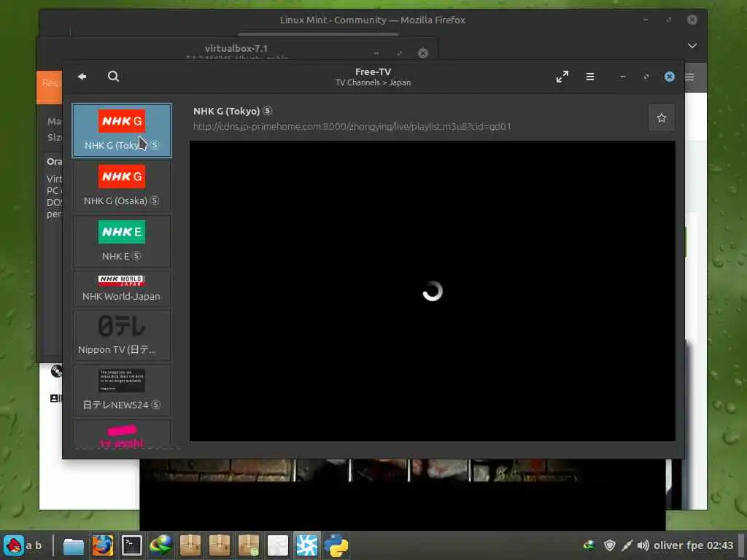Open Firefox's hamburger application menu
This screenshot has height=560, width=747.
pos(690,77)
